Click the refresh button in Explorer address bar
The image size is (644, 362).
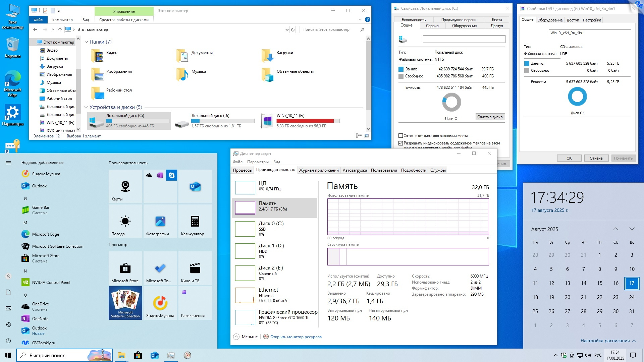(293, 29)
